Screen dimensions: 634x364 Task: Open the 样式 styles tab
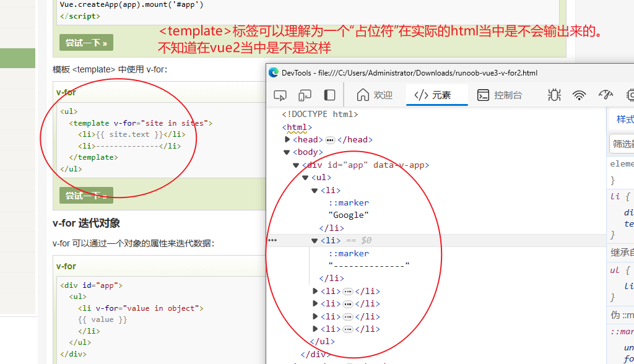pos(625,119)
